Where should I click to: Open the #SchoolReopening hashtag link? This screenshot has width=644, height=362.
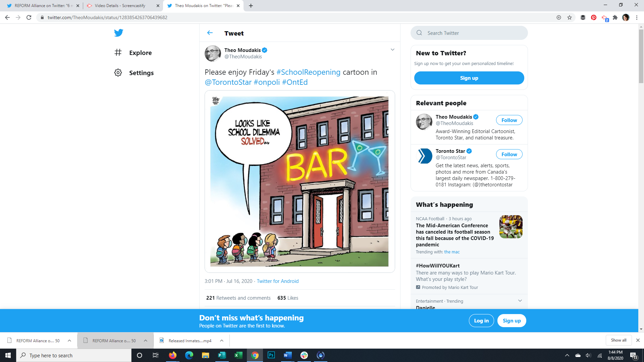[x=308, y=72]
